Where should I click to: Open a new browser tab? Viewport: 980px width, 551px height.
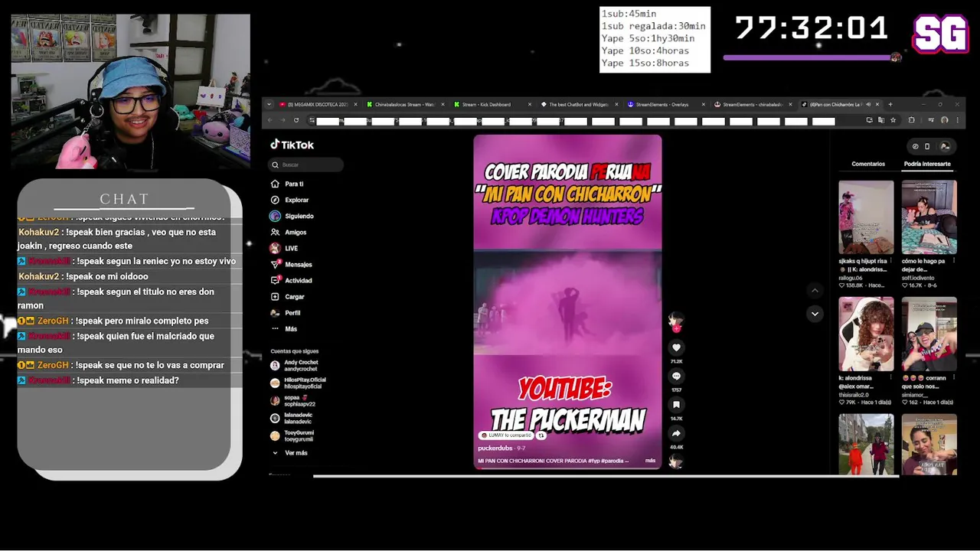click(x=890, y=104)
